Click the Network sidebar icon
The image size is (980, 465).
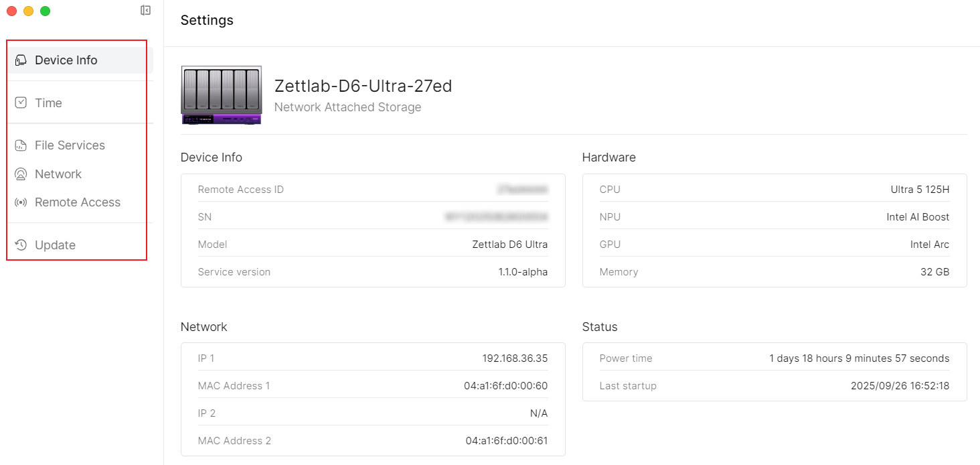point(21,174)
